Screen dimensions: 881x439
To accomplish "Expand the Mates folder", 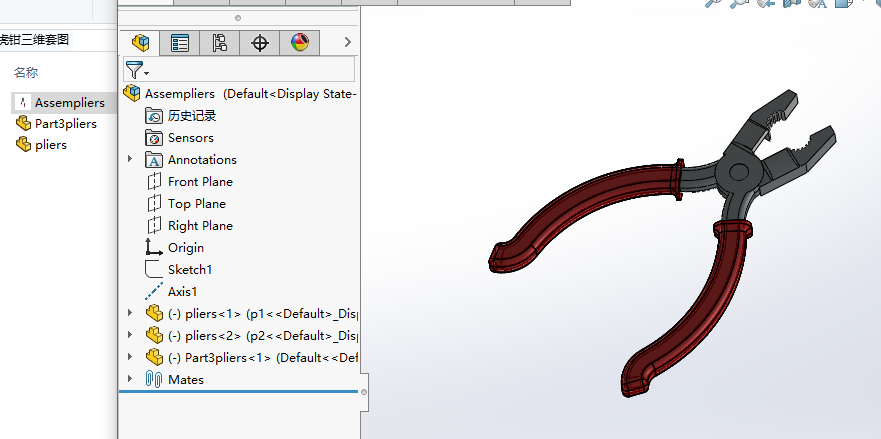I will (x=130, y=378).
